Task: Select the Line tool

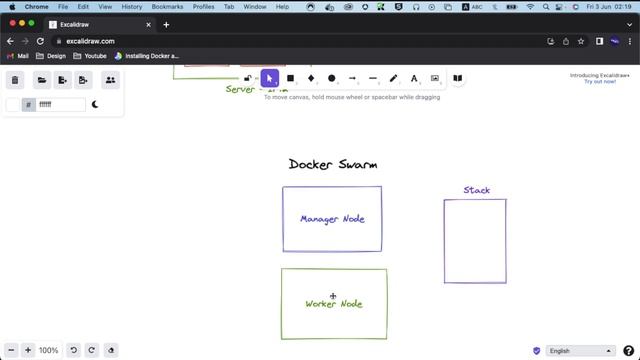Action: (373, 78)
